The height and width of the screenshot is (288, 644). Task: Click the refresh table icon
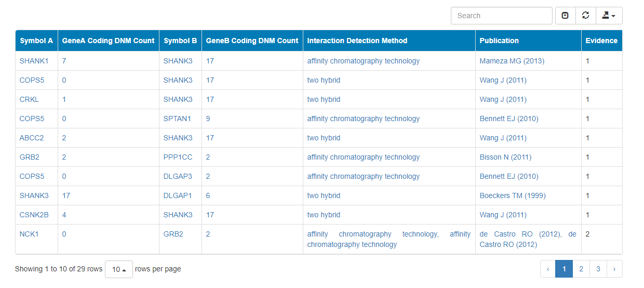(x=585, y=16)
